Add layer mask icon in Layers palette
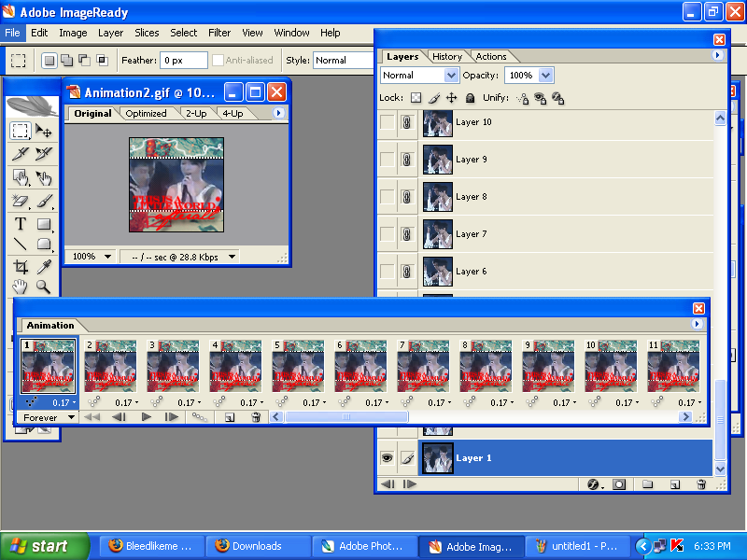 coord(619,484)
